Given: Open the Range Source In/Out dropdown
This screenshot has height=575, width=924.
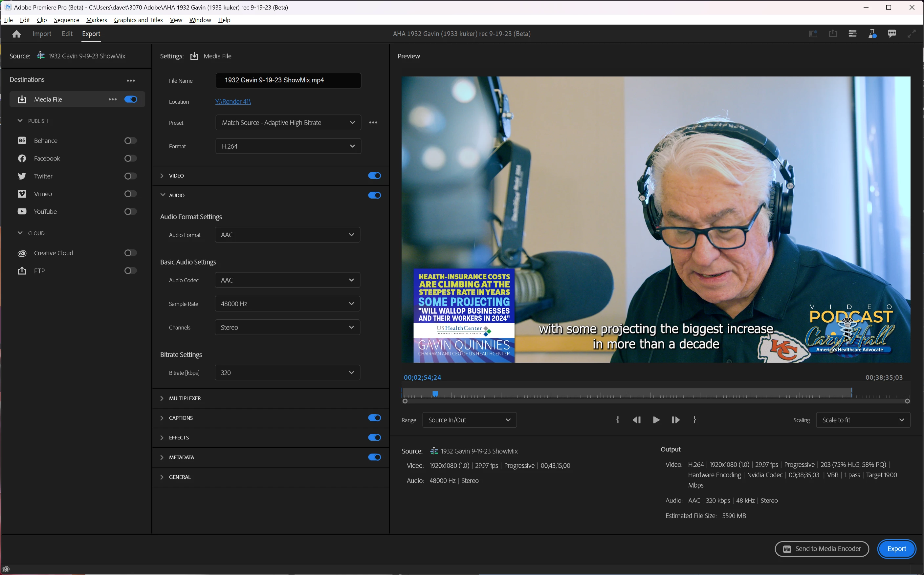Looking at the screenshot, I should pyautogui.click(x=469, y=420).
